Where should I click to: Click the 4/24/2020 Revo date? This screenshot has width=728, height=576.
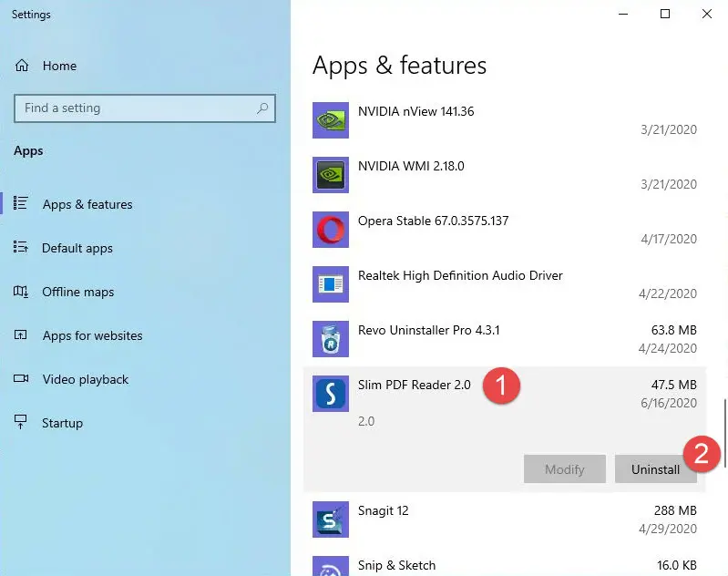click(668, 348)
